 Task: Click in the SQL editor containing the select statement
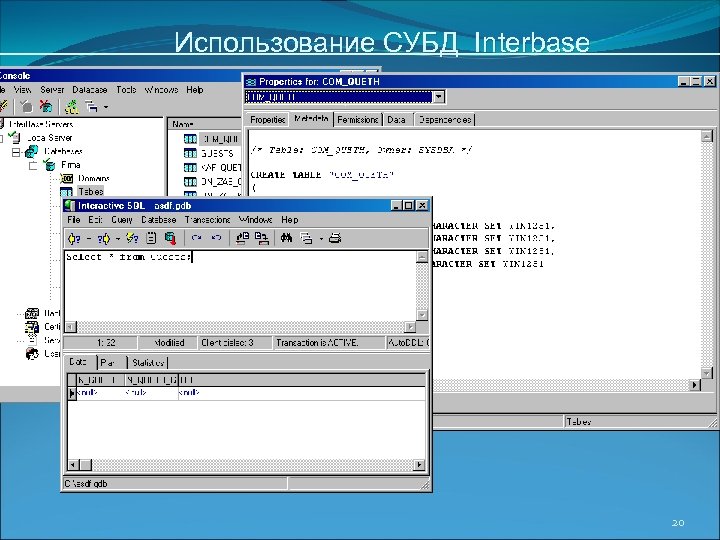(x=240, y=286)
